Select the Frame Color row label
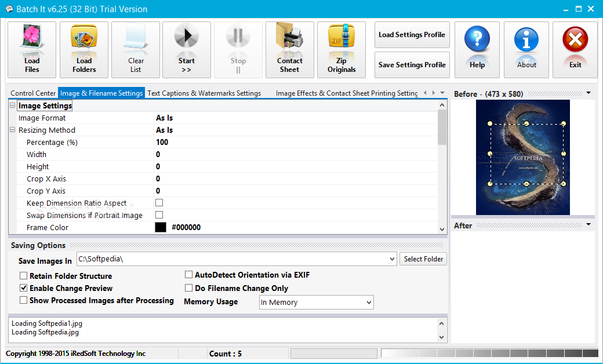Viewport: 603px width, 364px height. click(48, 228)
